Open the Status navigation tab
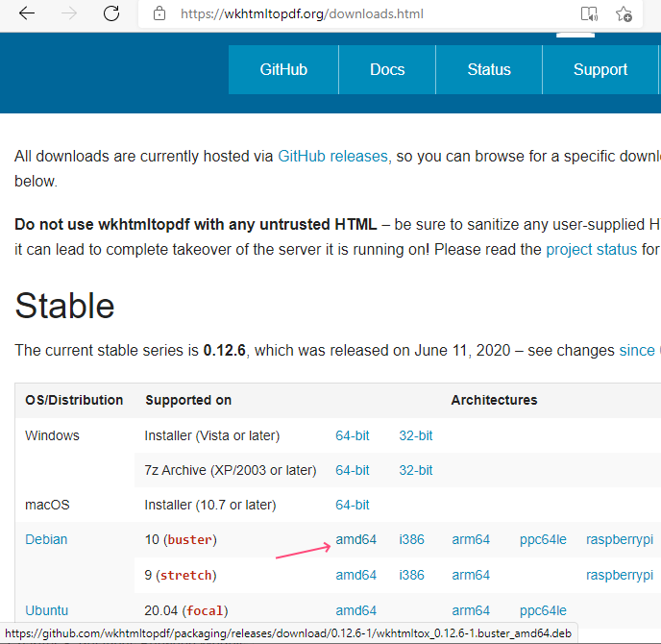 coord(489,69)
